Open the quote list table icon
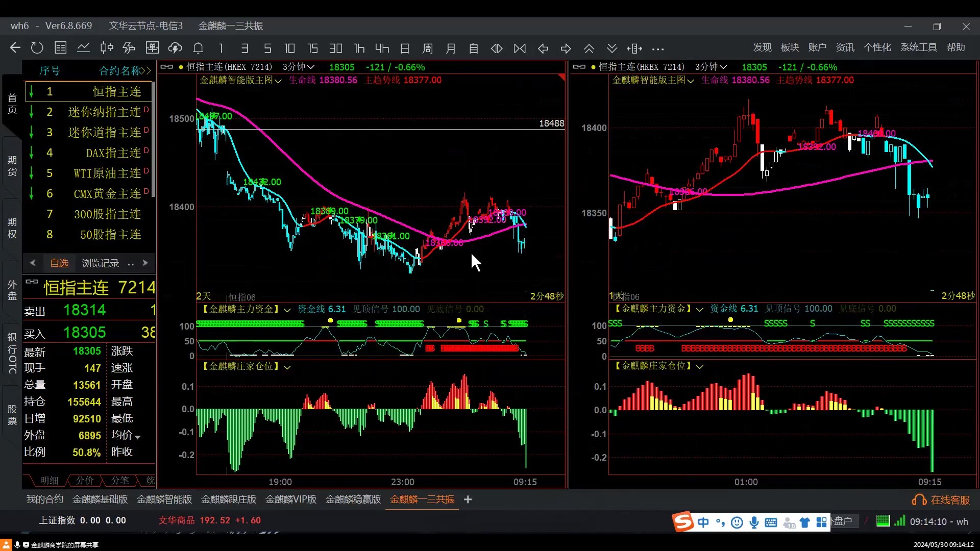The image size is (980, 551). tap(61, 48)
